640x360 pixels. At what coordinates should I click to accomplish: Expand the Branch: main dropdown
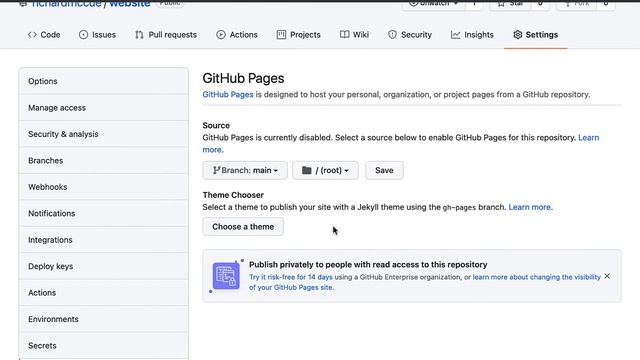click(245, 170)
